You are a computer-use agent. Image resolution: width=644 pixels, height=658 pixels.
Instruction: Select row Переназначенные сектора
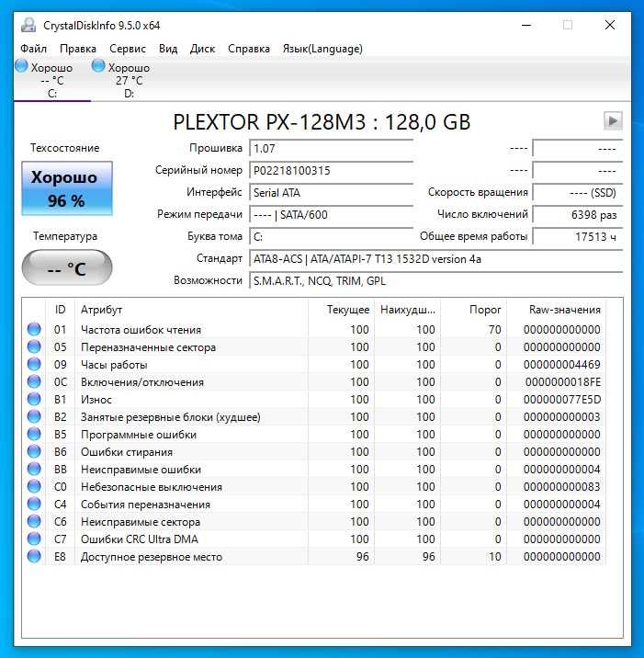[x=314, y=347]
